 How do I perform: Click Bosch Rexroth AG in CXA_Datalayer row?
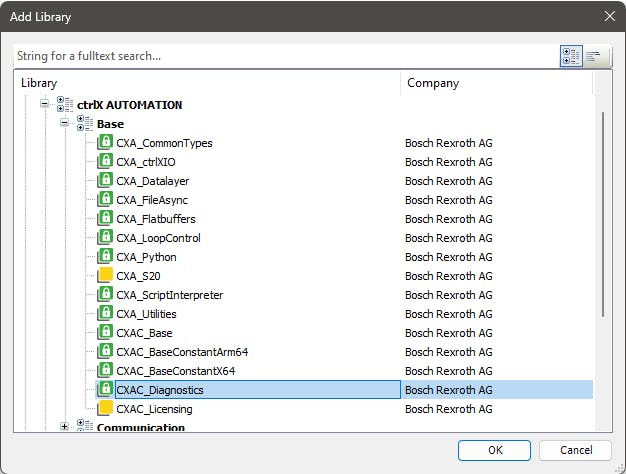point(448,180)
